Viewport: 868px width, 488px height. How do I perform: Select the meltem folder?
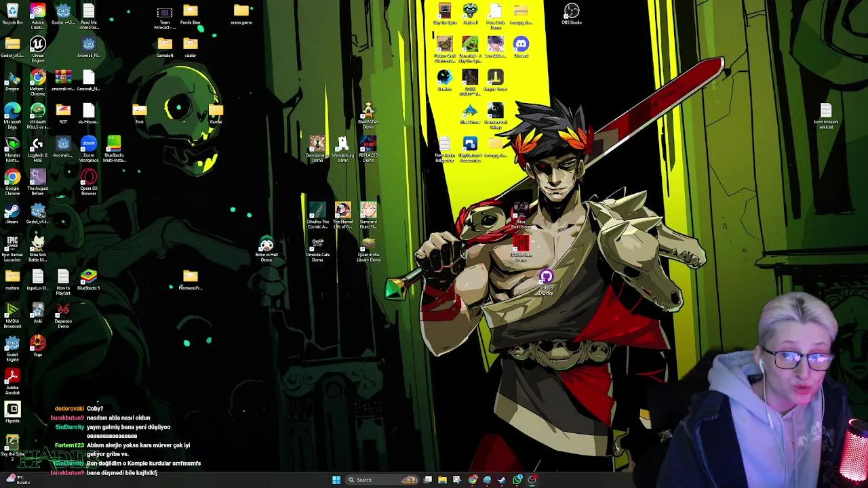[12, 279]
